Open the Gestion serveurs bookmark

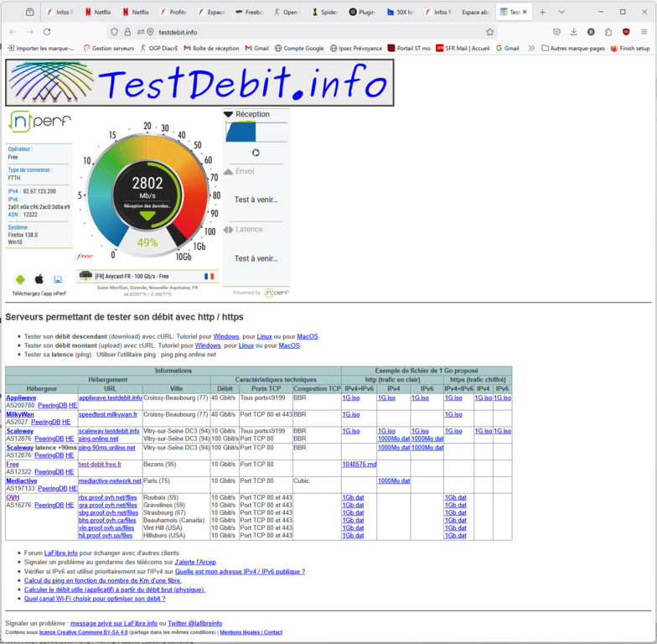click(x=108, y=49)
